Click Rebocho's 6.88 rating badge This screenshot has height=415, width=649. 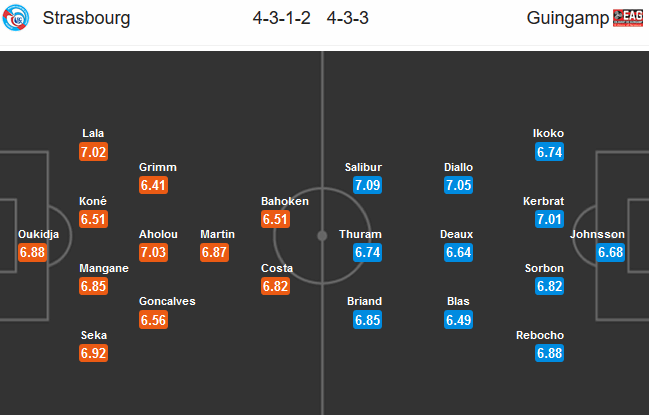tap(549, 353)
